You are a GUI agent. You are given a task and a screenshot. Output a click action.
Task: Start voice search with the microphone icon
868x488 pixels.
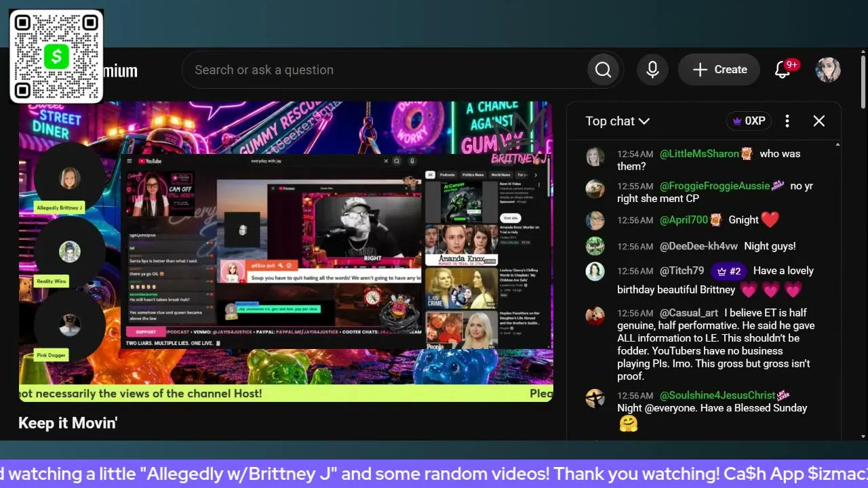(652, 70)
